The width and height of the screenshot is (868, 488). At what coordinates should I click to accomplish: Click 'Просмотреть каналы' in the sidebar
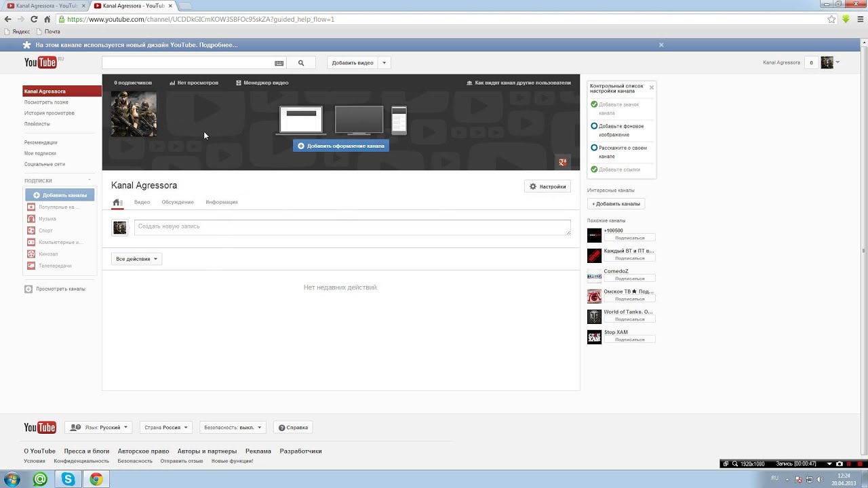[x=55, y=289]
